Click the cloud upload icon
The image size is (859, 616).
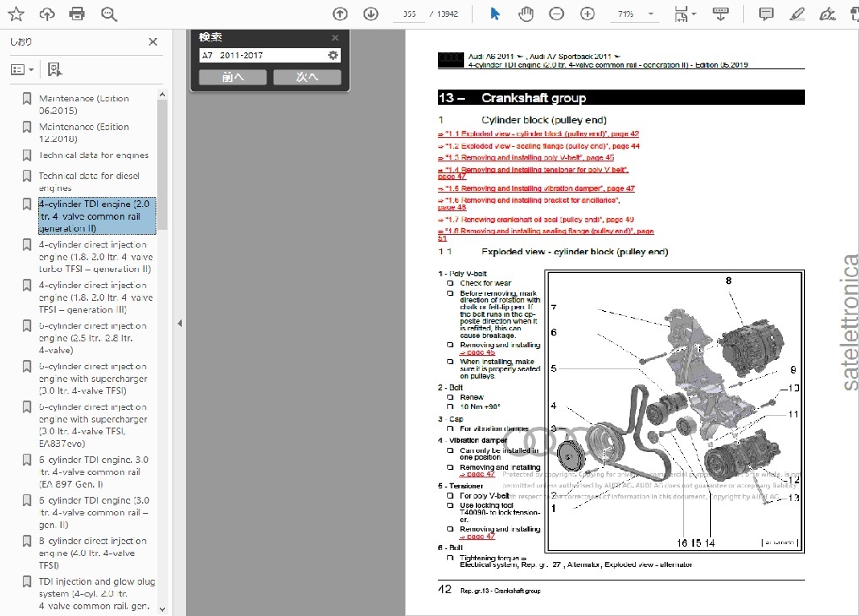tap(47, 14)
